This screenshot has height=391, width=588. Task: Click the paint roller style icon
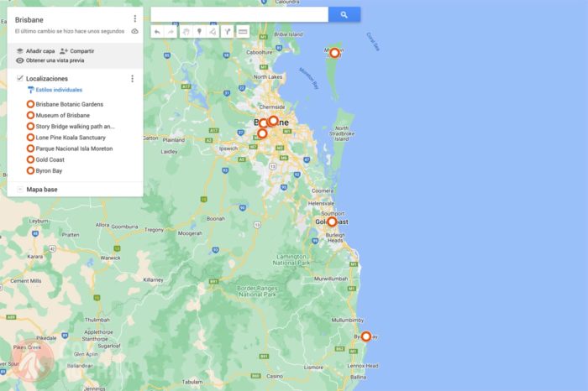[31, 90]
